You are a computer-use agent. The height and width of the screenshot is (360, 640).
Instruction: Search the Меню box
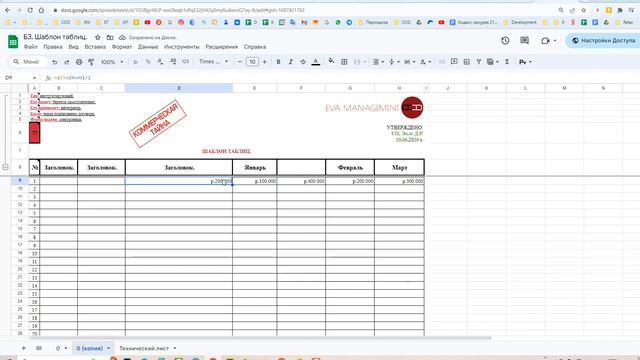(28, 62)
